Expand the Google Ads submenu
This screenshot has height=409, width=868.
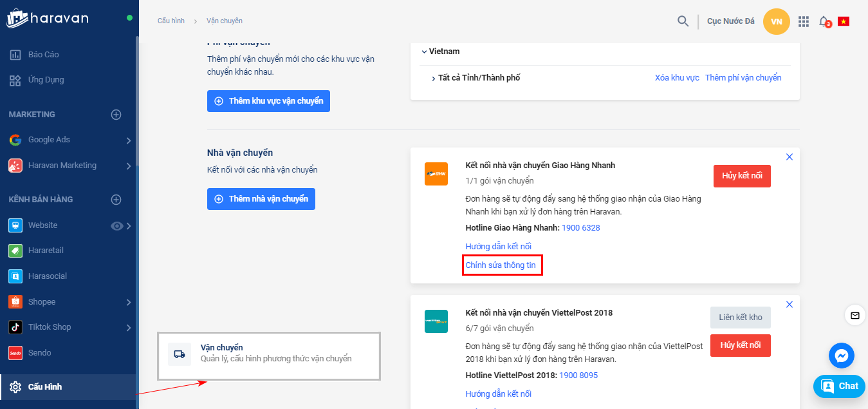[129, 140]
